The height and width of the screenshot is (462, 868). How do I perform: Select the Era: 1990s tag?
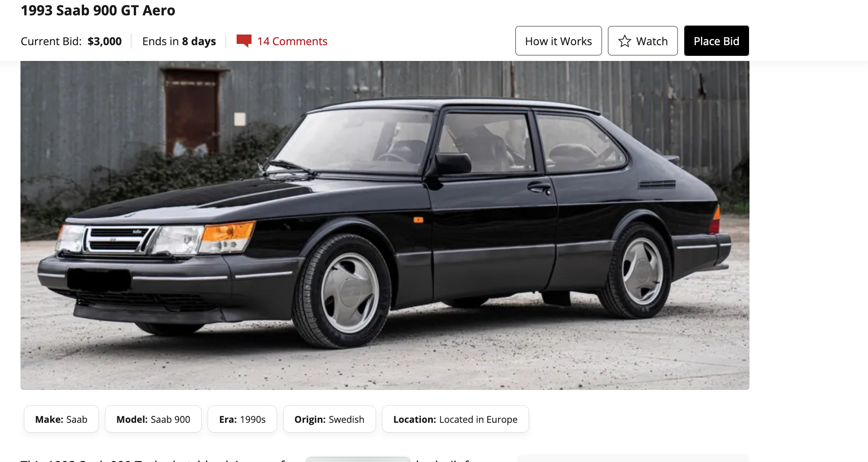click(x=242, y=419)
